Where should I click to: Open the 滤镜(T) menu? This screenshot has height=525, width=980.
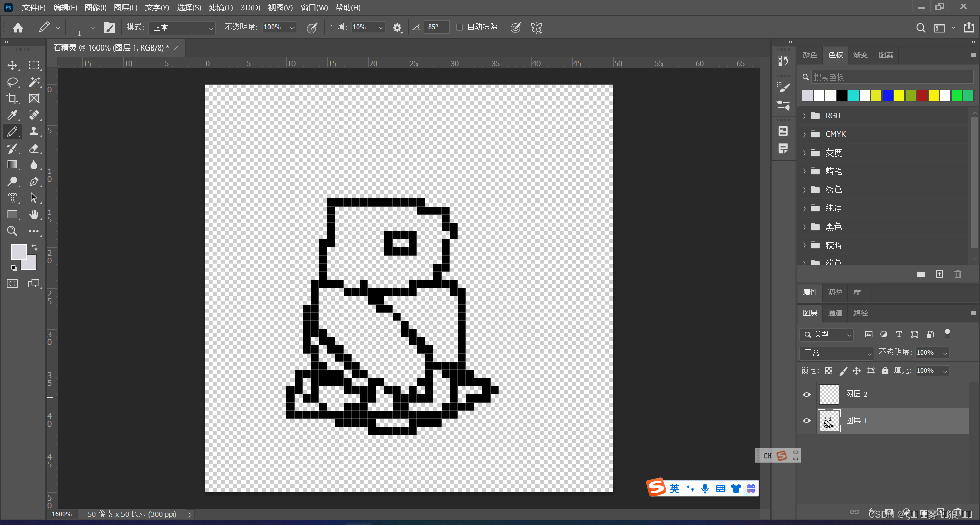pos(220,8)
